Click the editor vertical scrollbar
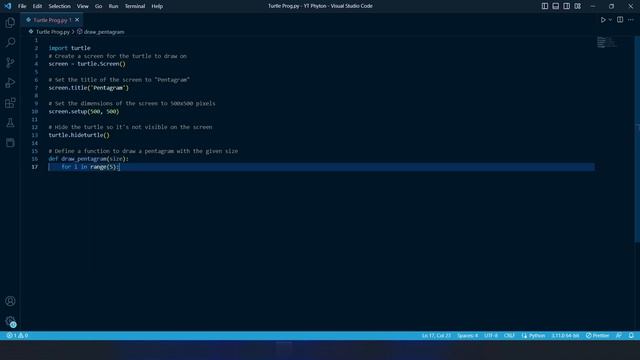The width and height of the screenshot is (640, 360). pyautogui.click(x=637, y=139)
